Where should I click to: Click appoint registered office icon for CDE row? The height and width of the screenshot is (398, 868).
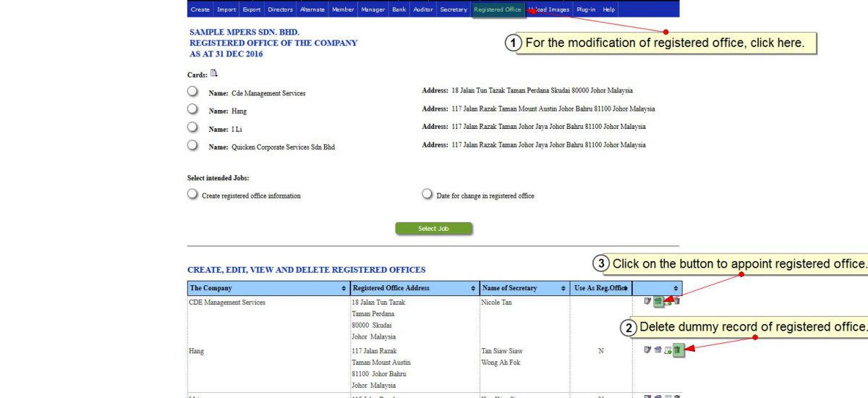pos(658,301)
